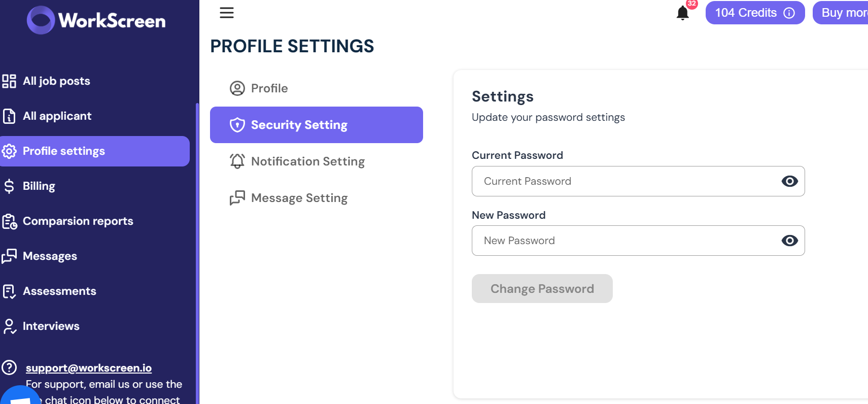
Task: Click the Billing dollar icon
Action: point(9,186)
